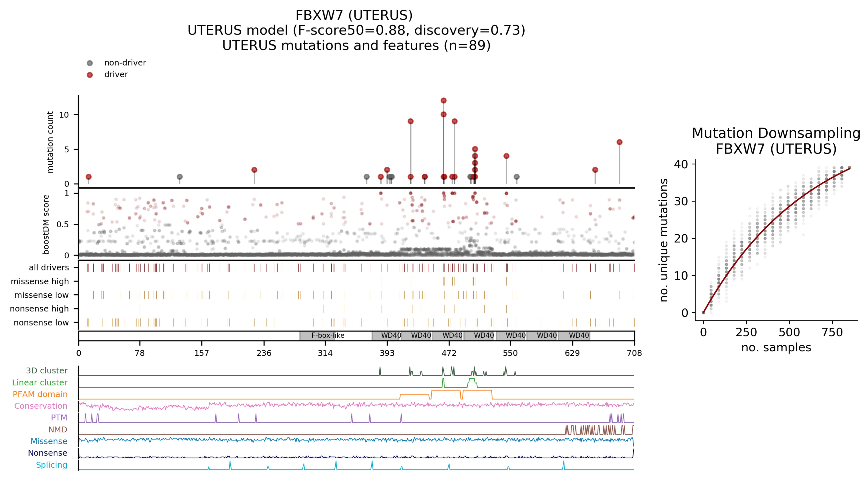Click the Splicing track label

tap(51, 465)
